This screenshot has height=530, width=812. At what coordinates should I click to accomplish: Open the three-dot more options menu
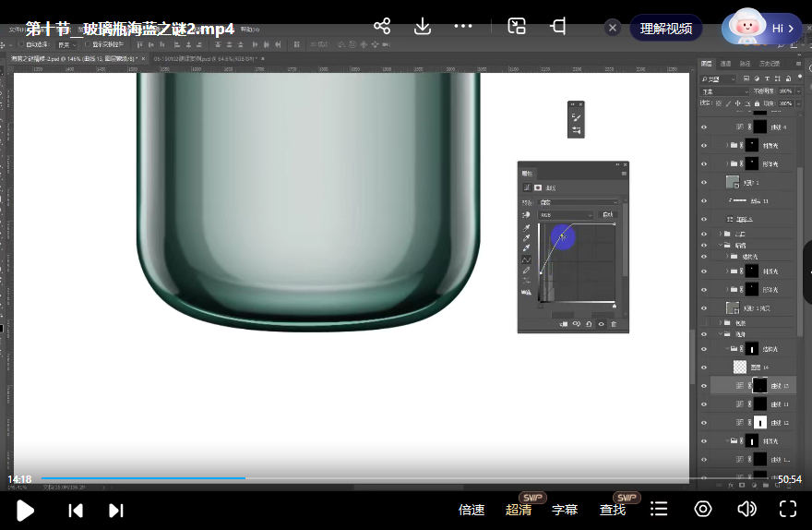tap(463, 27)
